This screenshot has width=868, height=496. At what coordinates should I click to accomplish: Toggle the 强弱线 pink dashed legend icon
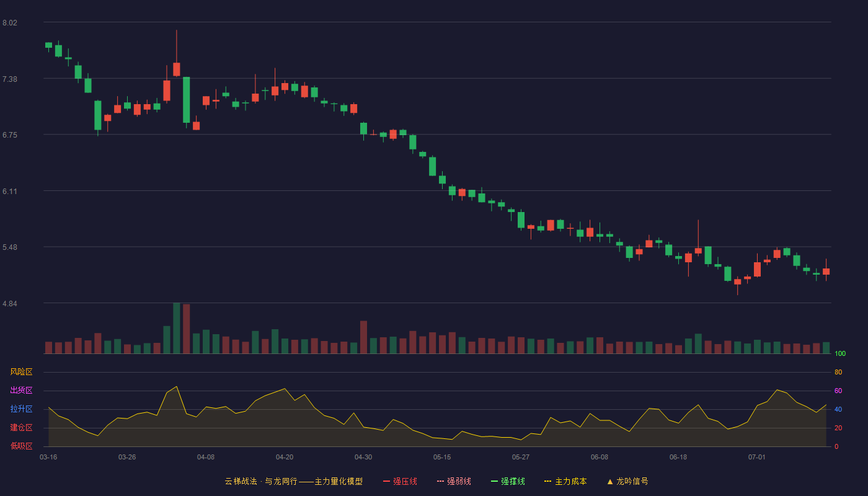[440, 481]
